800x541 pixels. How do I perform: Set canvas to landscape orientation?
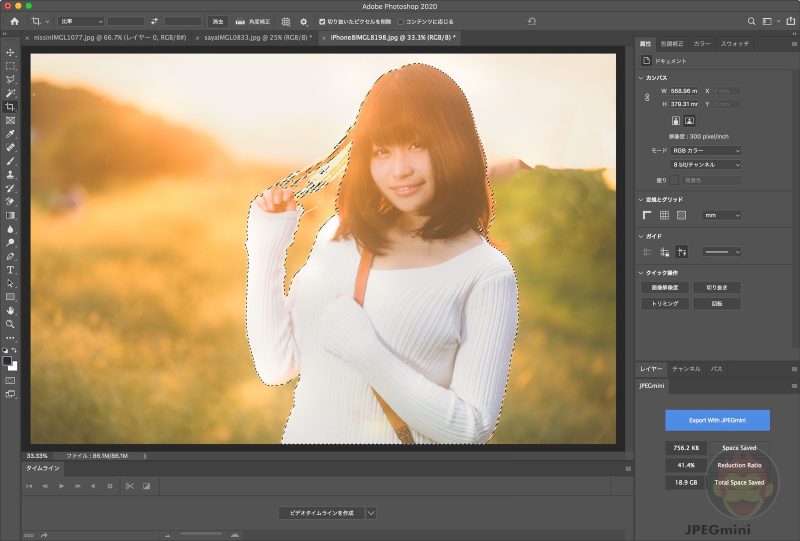(x=689, y=120)
